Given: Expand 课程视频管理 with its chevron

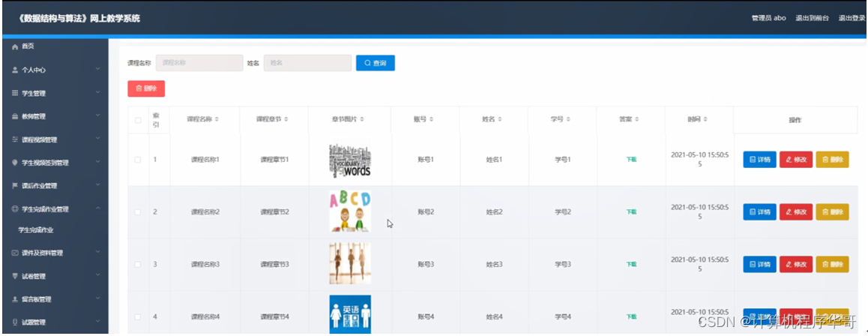Looking at the screenshot, I should (98, 139).
